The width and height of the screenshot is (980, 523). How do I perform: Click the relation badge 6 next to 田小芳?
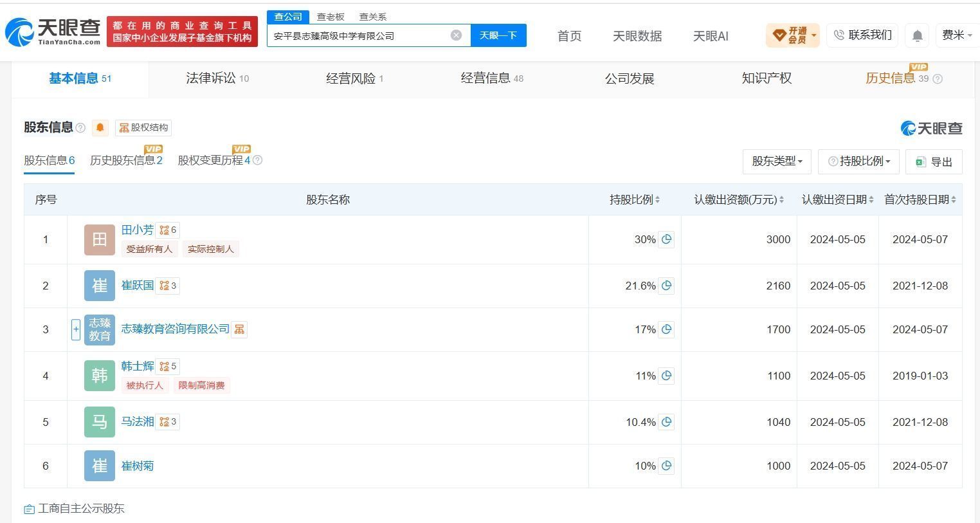[x=168, y=230]
